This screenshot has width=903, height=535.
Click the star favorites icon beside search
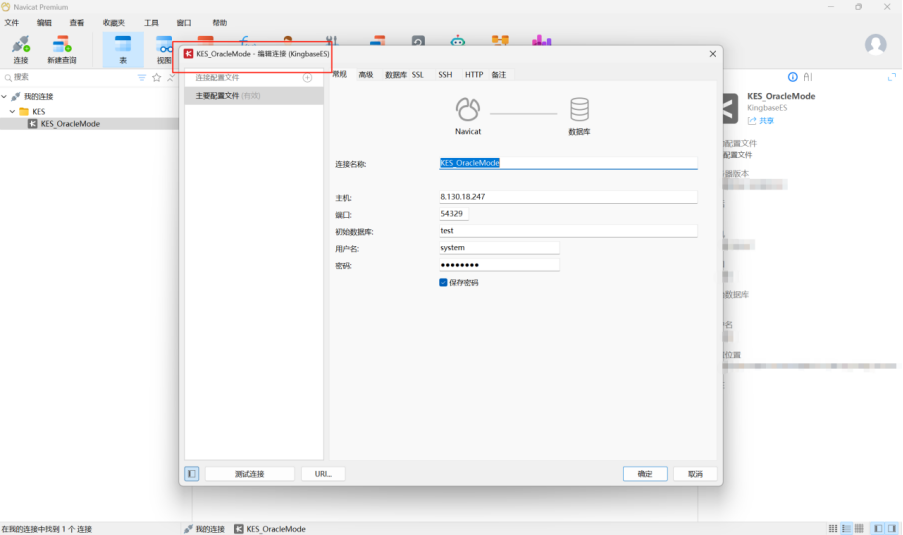[x=156, y=77]
